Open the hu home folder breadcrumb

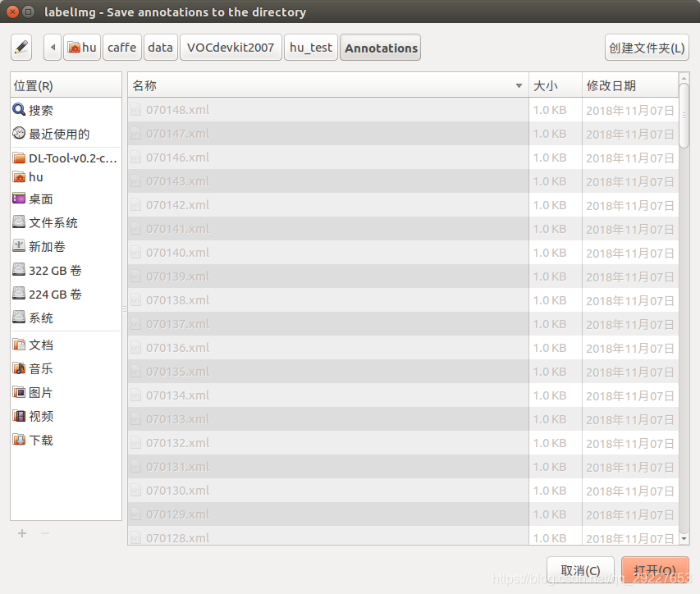[82, 48]
